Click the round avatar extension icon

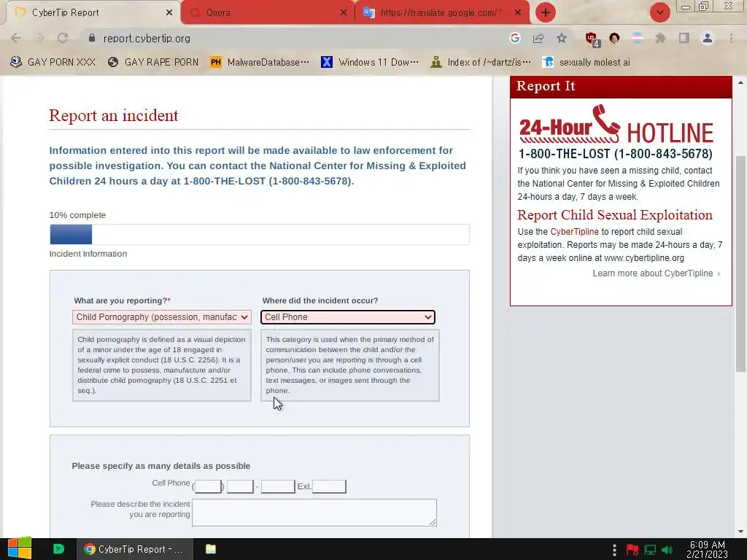pos(614,38)
